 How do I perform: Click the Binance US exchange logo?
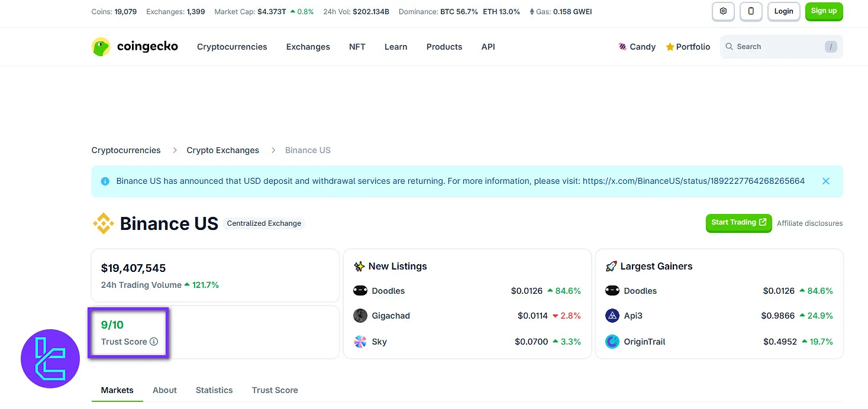[104, 223]
